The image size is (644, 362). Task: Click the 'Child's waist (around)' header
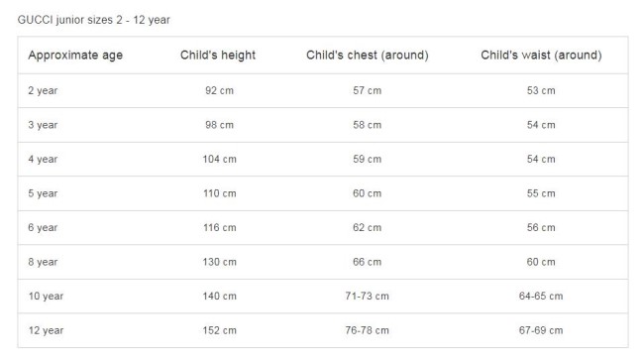[541, 56]
